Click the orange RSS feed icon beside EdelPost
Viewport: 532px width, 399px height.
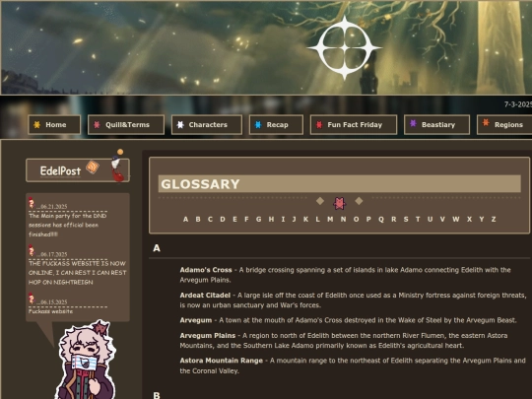coord(93,166)
